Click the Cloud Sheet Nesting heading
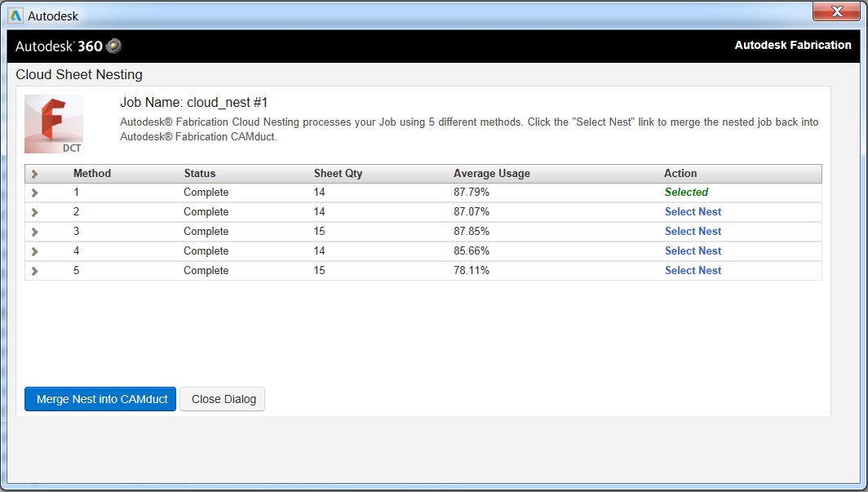The image size is (868, 492). (79, 75)
